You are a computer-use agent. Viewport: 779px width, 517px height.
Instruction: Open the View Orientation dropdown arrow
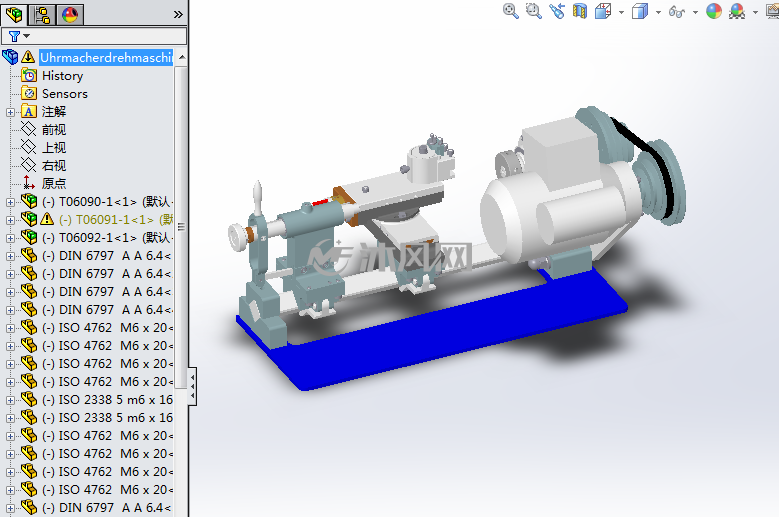tap(621, 12)
